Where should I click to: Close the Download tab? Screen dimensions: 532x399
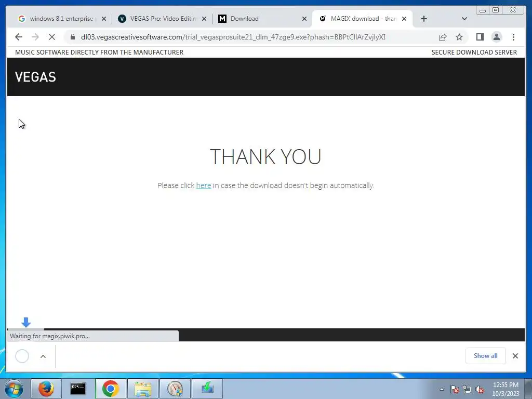304,19
